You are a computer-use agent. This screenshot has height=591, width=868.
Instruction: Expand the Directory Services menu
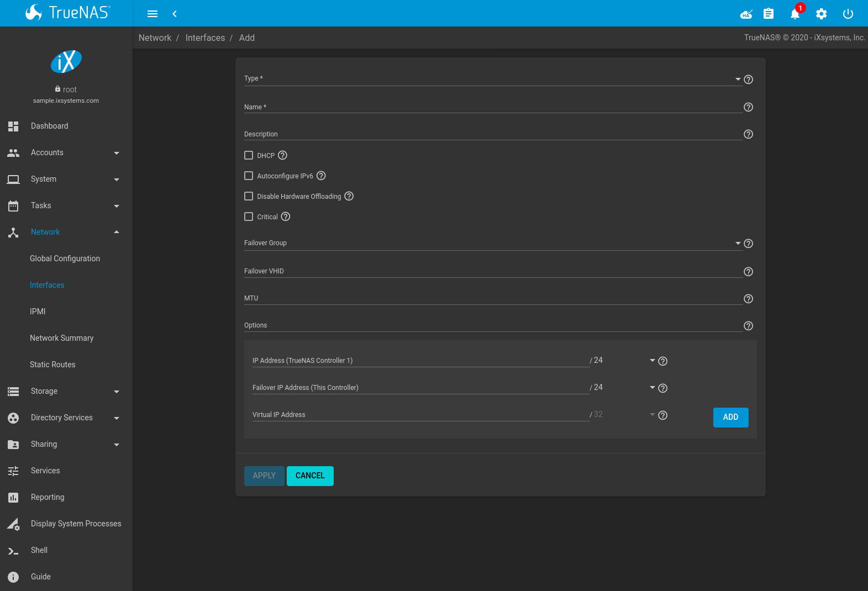[x=66, y=418]
